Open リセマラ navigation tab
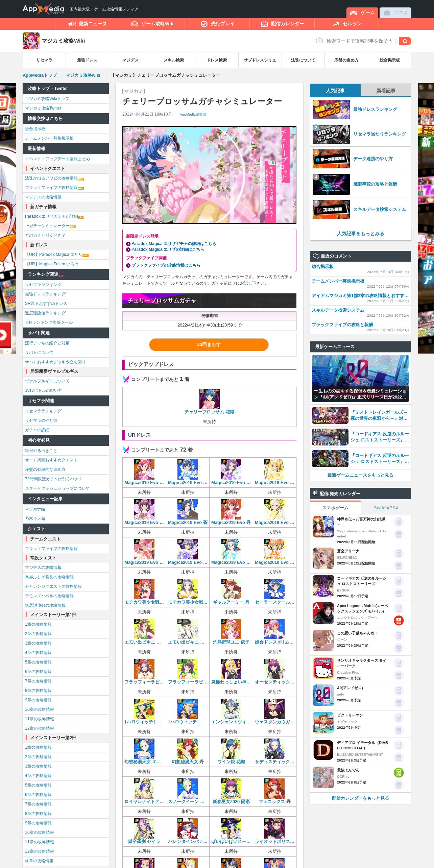 point(44,60)
